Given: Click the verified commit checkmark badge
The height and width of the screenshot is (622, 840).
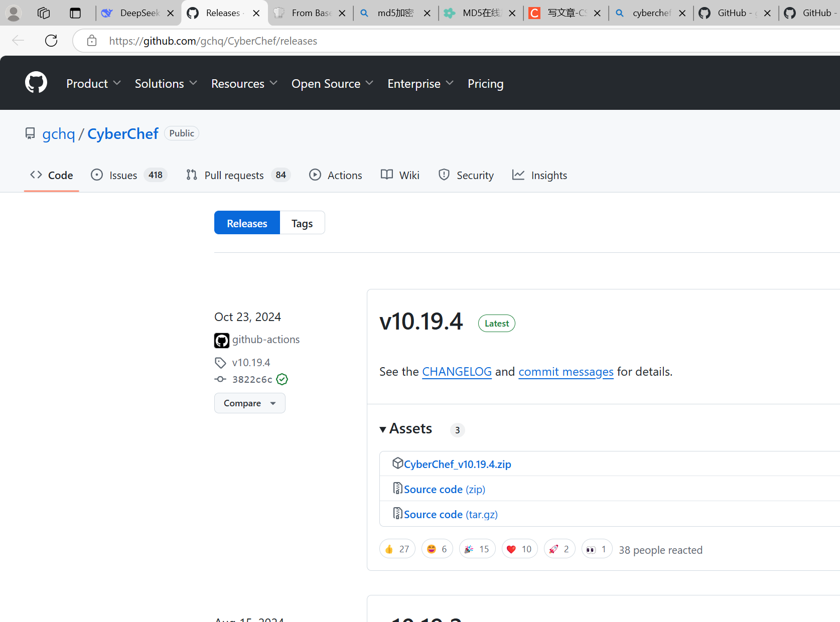Looking at the screenshot, I should [x=282, y=379].
